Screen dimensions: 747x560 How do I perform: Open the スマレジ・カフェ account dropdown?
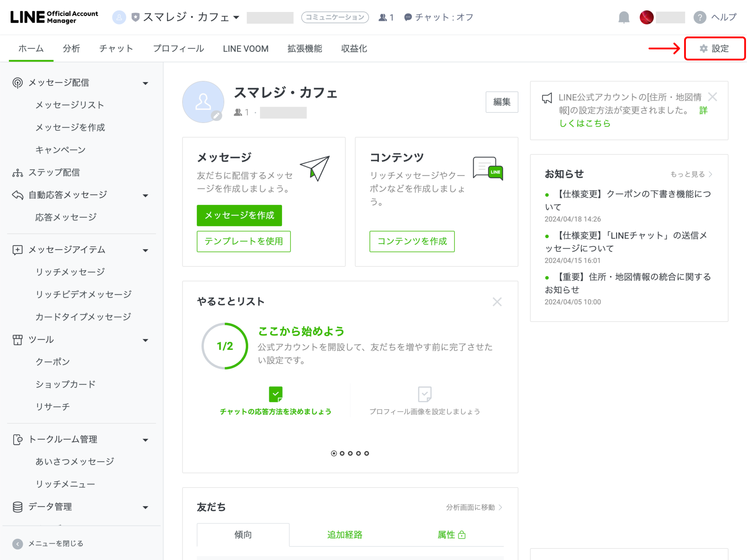191,17
